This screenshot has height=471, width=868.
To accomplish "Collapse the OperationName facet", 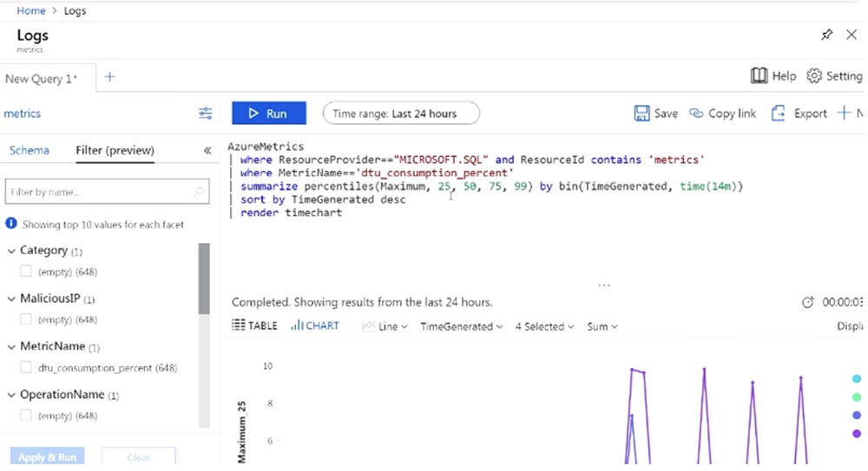I will tap(11, 395).
